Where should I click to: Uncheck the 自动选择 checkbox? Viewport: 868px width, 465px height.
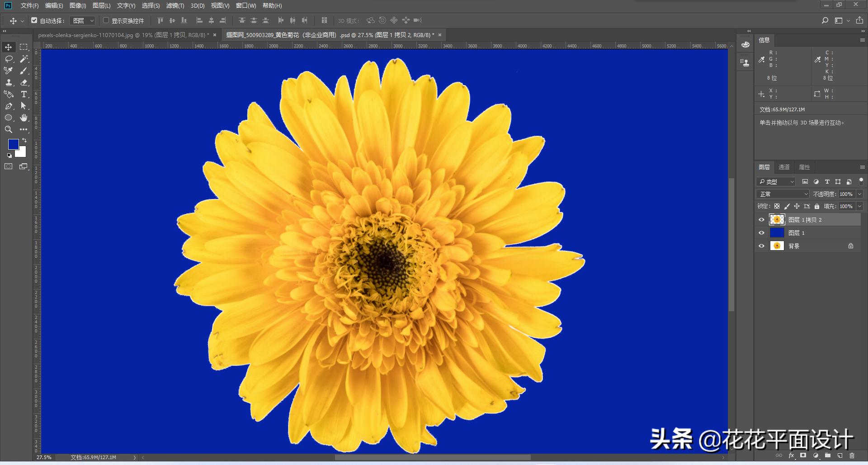click(34, 20)
